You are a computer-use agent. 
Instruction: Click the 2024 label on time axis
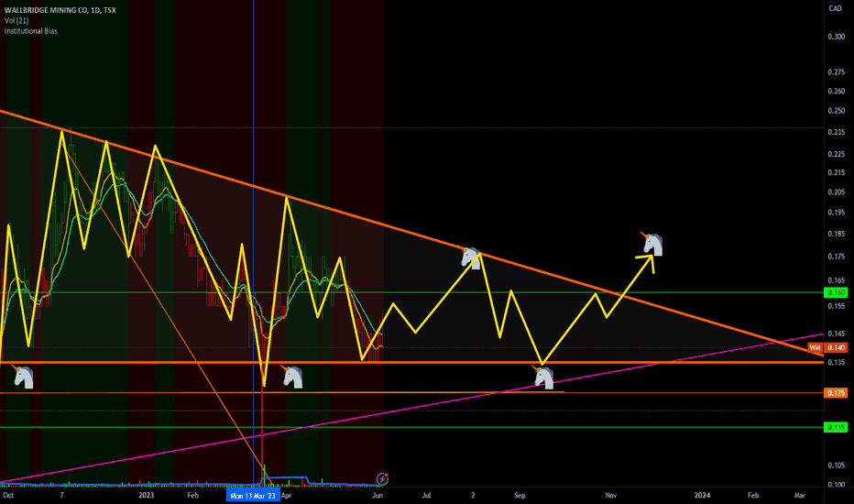coord(702,495)
